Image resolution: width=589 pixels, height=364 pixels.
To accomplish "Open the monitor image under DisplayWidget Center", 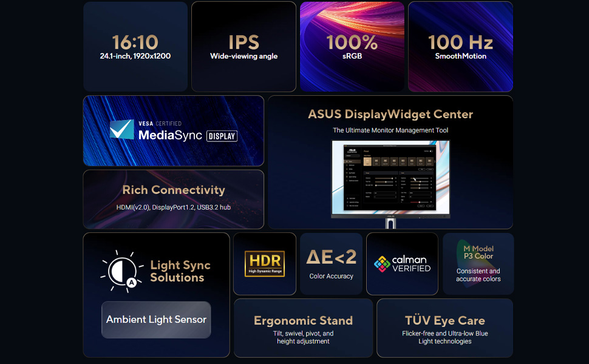I will [x=390, y=184].
